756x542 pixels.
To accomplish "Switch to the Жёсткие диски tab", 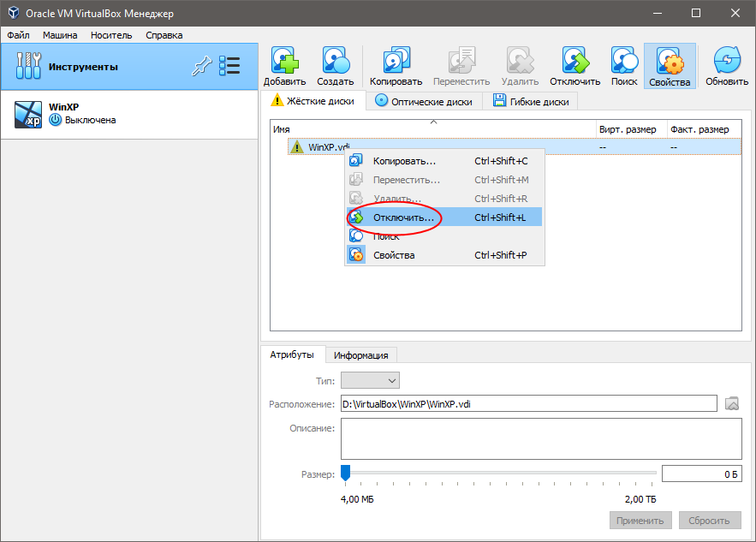I will (313, 101).
